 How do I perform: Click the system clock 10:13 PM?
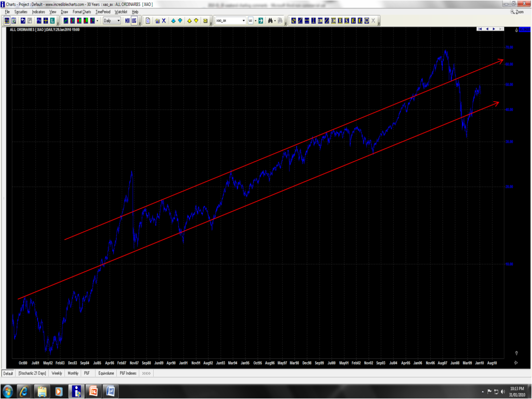[517, 389]
